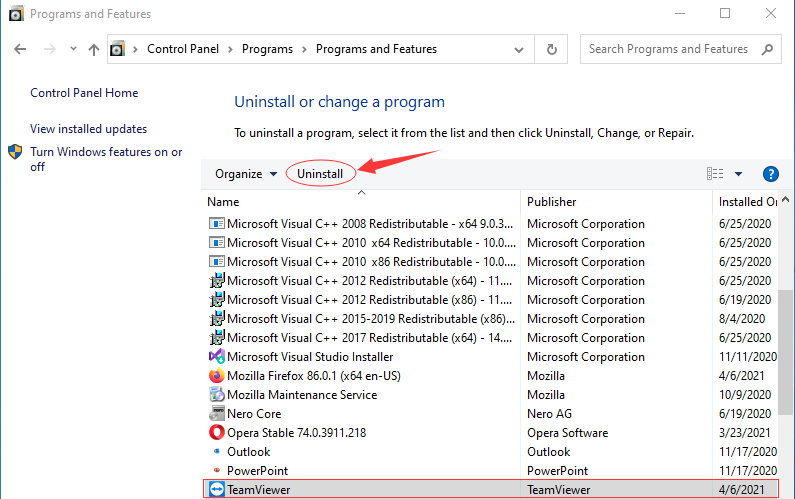This screenshot has width=795, height=499.
Task: Select the PowerPoint entry name
Action: 258,471
